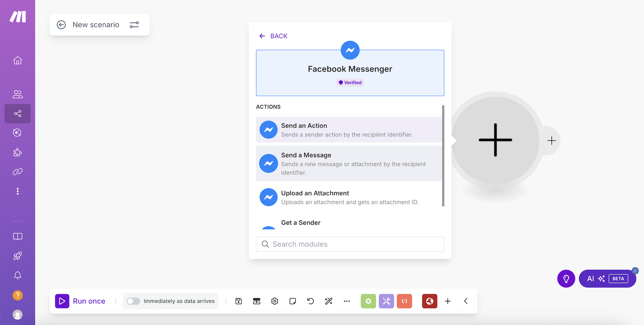Click the save scenario disk icon

[x=239, y=301]
